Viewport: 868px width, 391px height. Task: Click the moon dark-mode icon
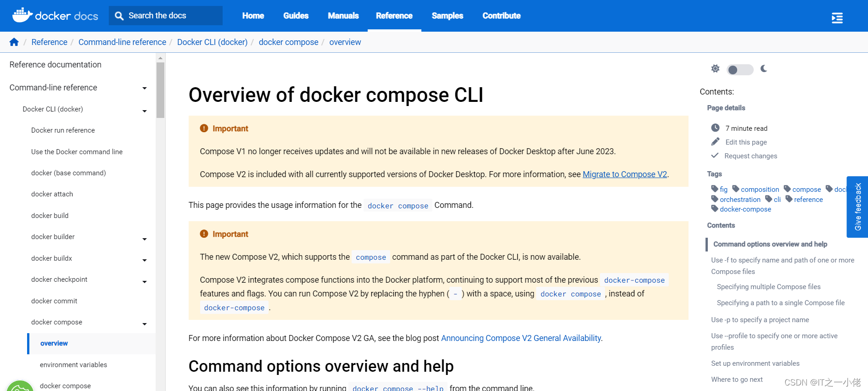[764, 69]
